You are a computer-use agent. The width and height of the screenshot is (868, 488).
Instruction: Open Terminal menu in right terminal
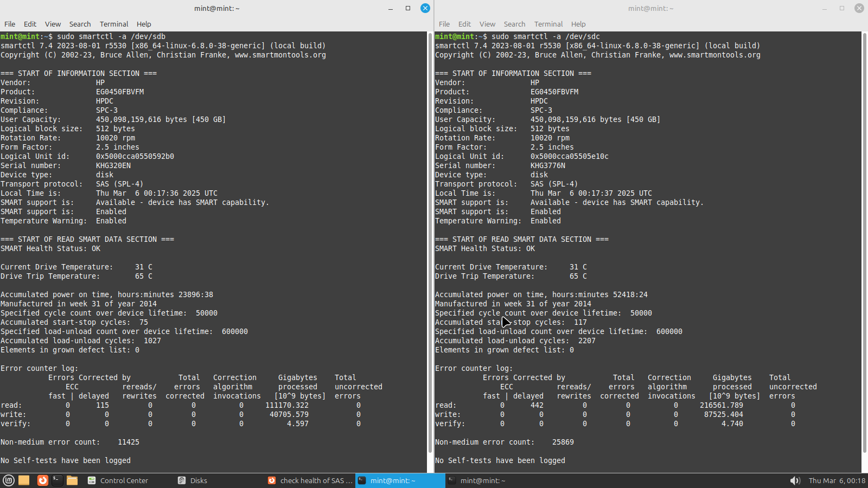548,24
